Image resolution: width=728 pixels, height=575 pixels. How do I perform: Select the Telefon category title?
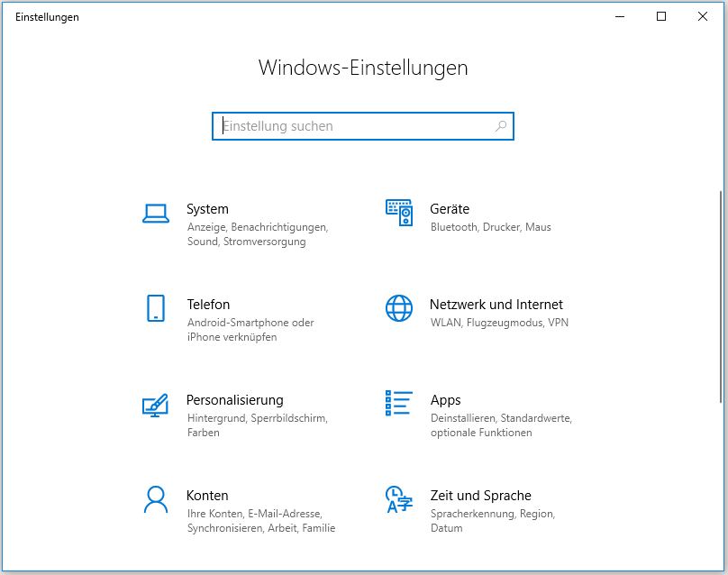click(x=208, y=305)
